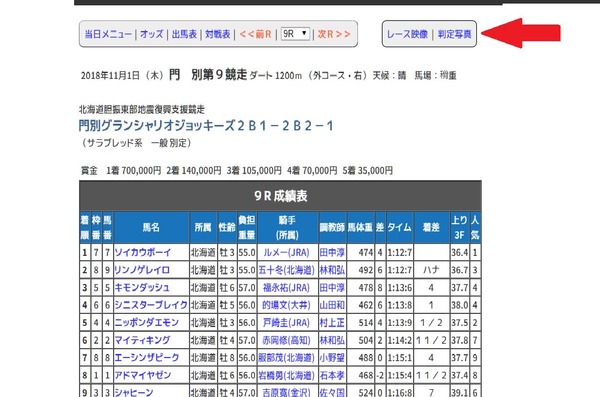
Task: Open trainer 石本孝 link
Action: pos(332,375)
